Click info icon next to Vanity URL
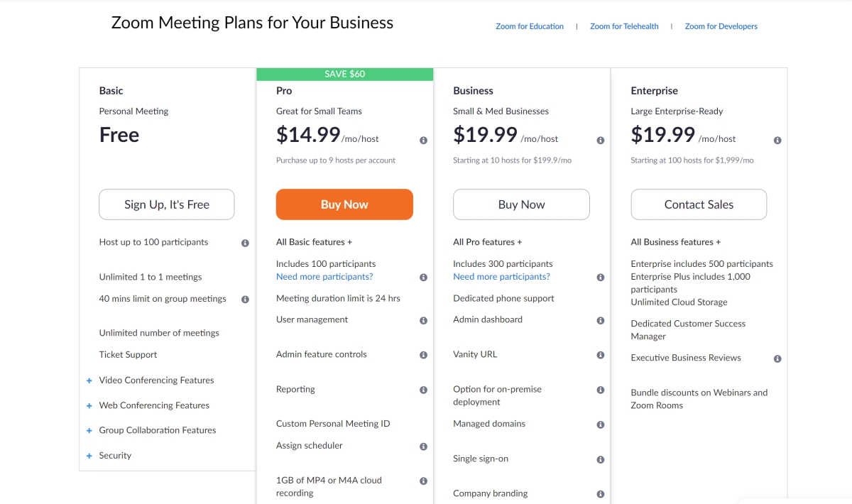The height and width of the screenshot is (504, 852). pos(600,355)
